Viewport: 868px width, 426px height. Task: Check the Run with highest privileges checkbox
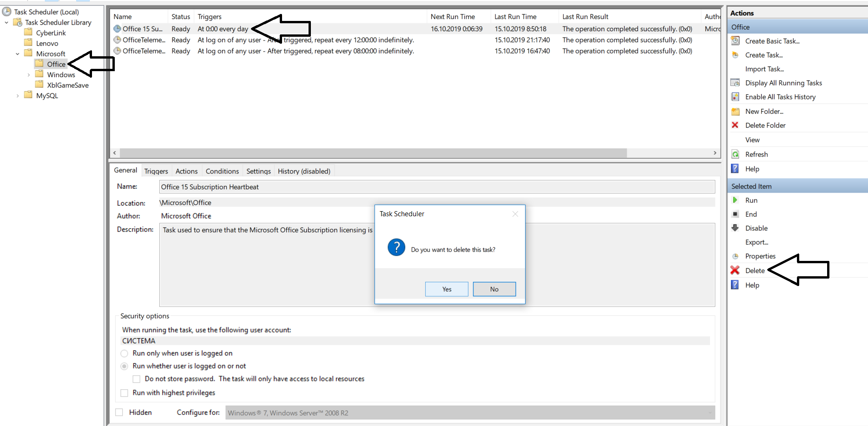click(125, 393)
